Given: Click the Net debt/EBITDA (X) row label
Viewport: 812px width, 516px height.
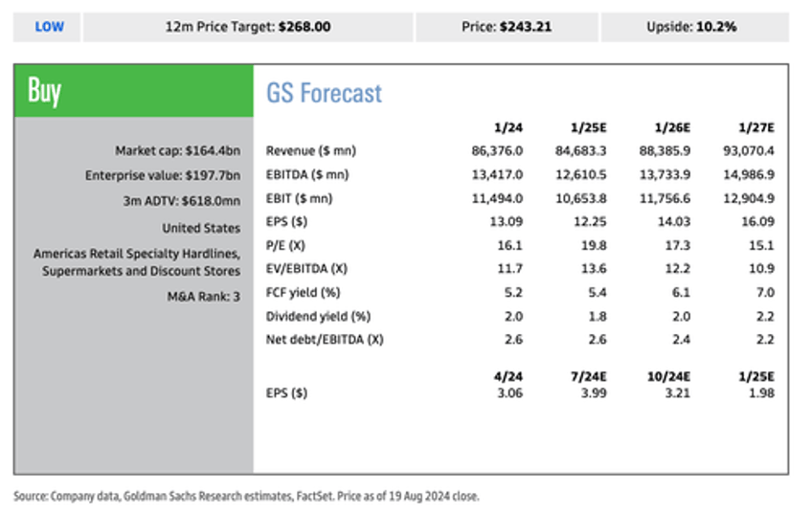Looking at the screenshot, I should click(x=325, y=340).
